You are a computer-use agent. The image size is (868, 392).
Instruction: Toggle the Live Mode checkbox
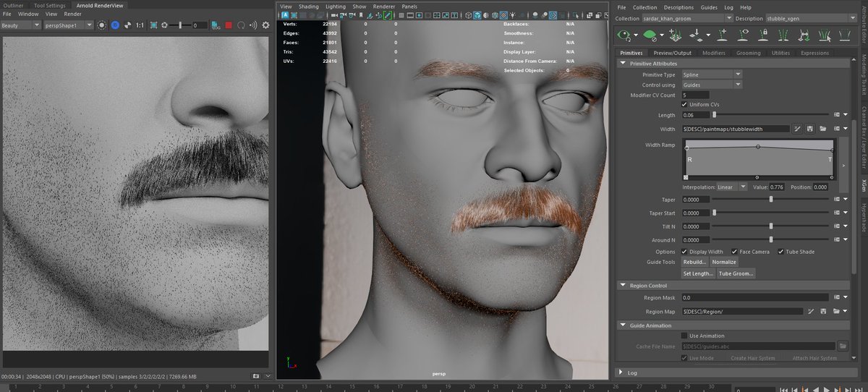point(684,358)
